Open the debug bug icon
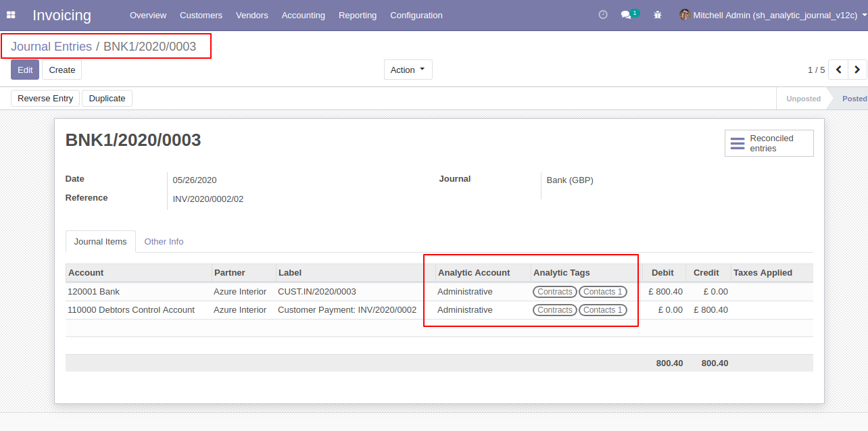Viewport: 868px width, 431px height. click(x=658, y=15)
